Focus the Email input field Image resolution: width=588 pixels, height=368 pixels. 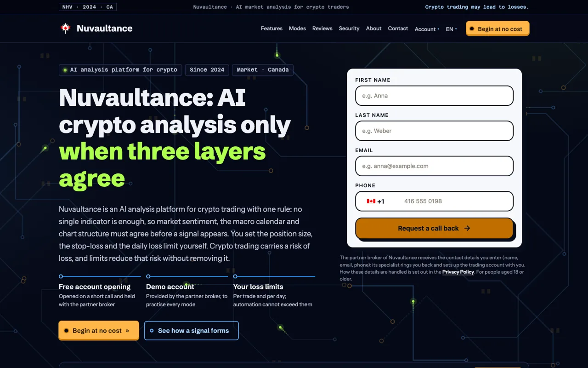tap(434, 166)
